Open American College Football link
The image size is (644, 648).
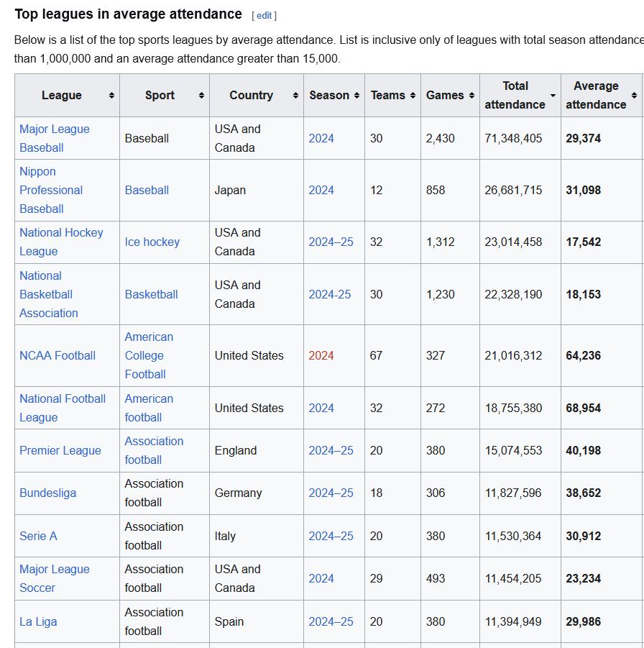(149, 355)
